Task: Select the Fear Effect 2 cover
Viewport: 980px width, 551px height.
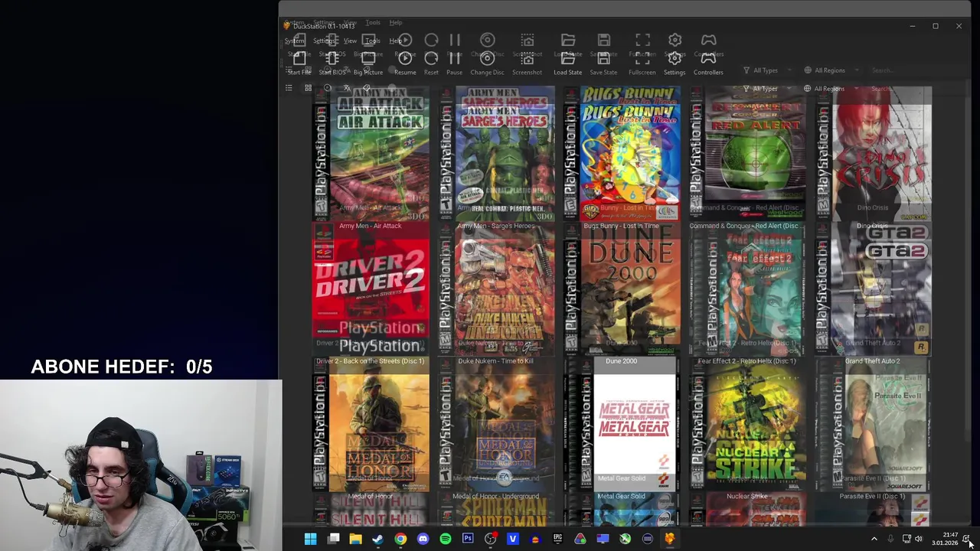Action: (x=747, y=298)
